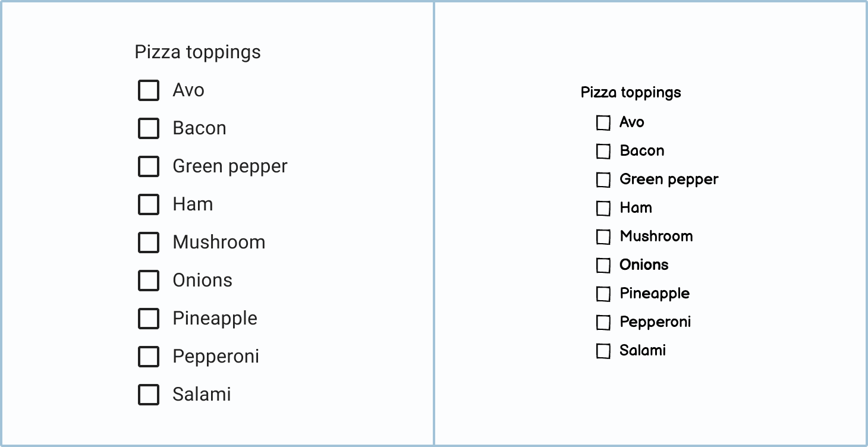Tick the Bacon checkbox in the left list
Screen dimensions: 868x447
[x=149, y=128]
